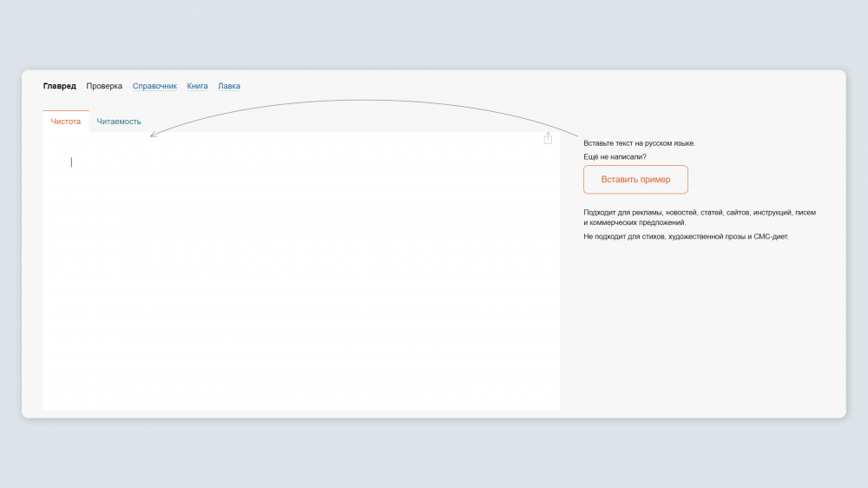Click the line "Не подходит для стихов"
868x488 pixels.
coord(686,236)
